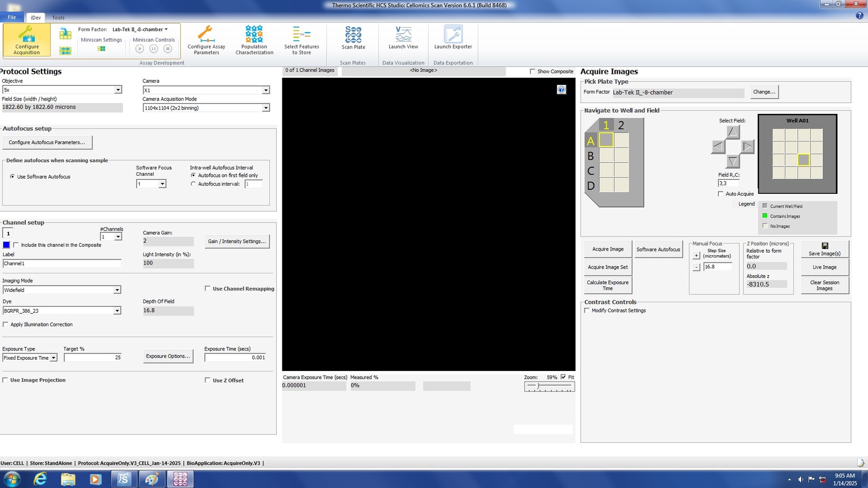Expand the Dye selection dropdown
This screenshot has width=868, height=488.
pyautogui.click(x=117, y=311)
